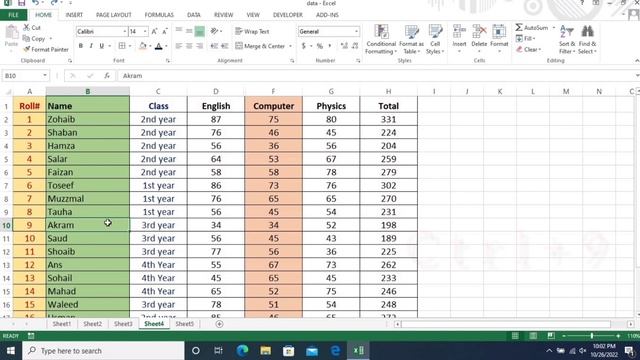Apply the red Font Color
This screenshot has height=360, width=640.
159,46
